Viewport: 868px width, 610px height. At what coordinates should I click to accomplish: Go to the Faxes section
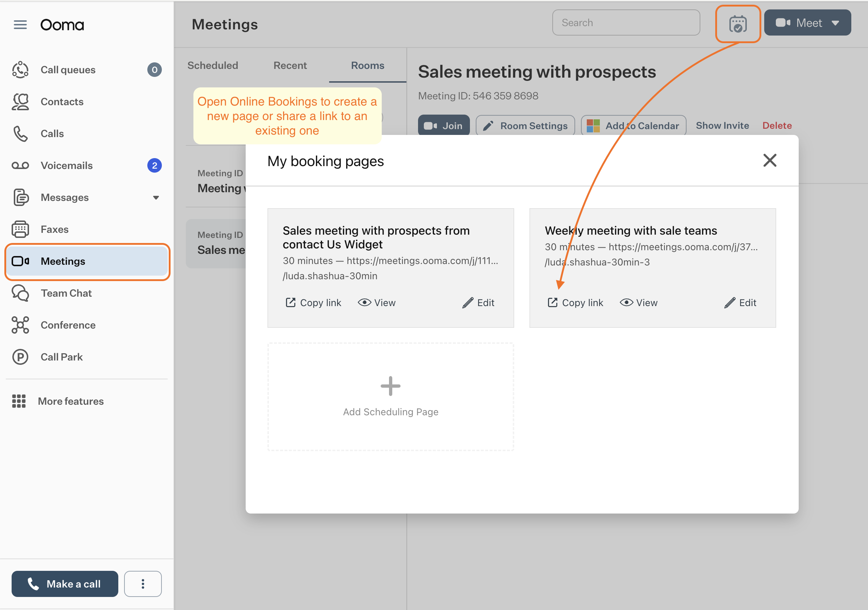pos(54,230)
